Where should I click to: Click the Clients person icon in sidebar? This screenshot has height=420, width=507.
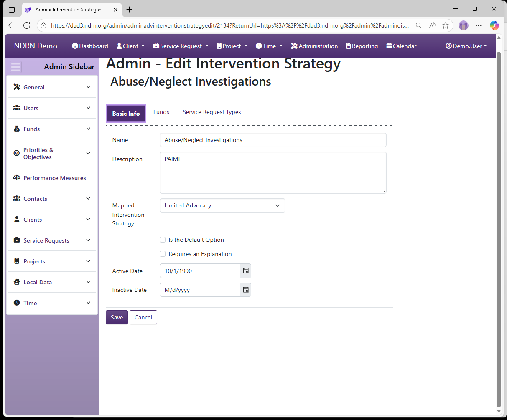17,220
